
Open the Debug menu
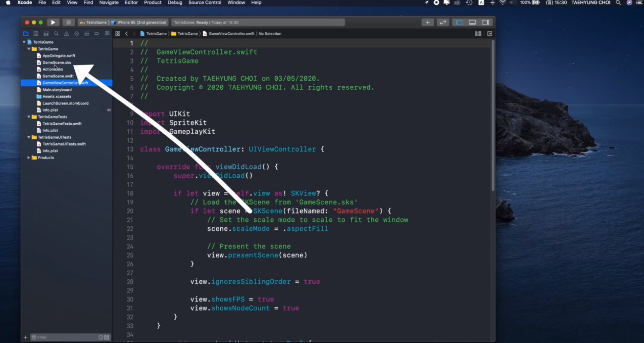[x=175, y=3]
